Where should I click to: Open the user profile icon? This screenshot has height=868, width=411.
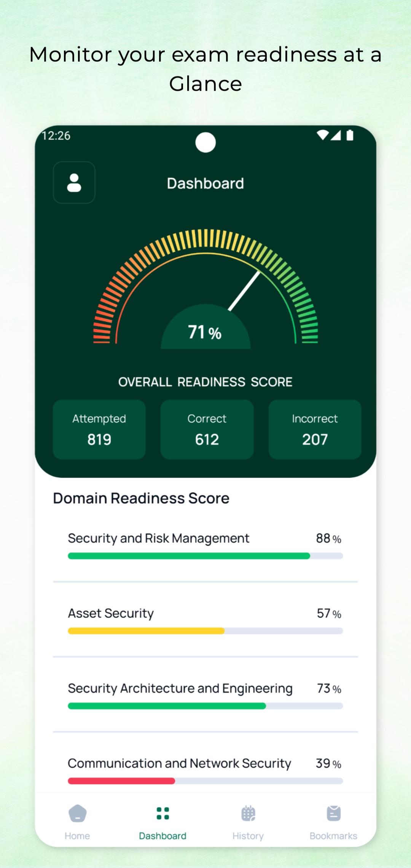click(74, 182)
